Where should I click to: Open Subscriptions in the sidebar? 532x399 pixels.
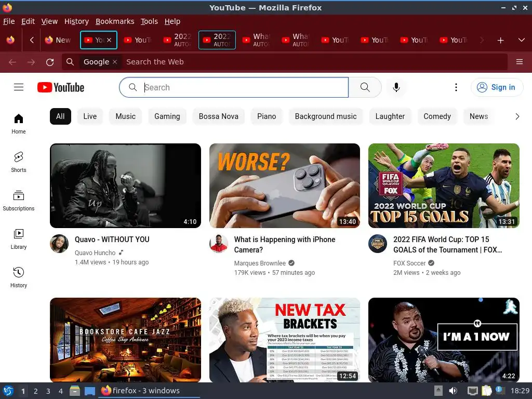[19, 201]
